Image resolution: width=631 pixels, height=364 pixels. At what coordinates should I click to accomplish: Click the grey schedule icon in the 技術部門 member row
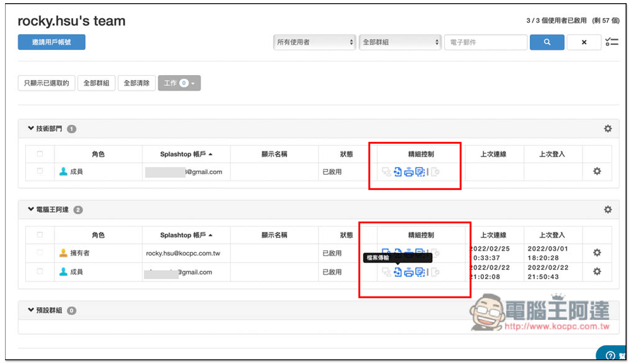point(435,172)
